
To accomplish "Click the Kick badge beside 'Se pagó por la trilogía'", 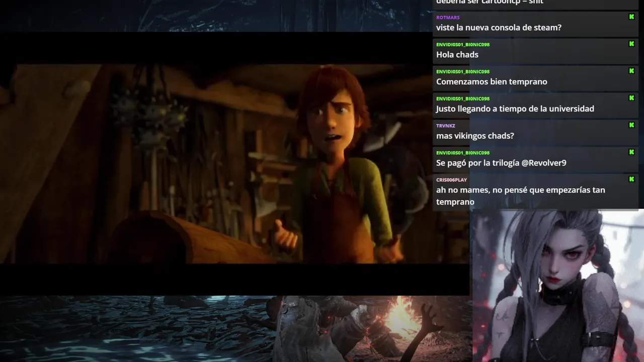I will [631, 152].
